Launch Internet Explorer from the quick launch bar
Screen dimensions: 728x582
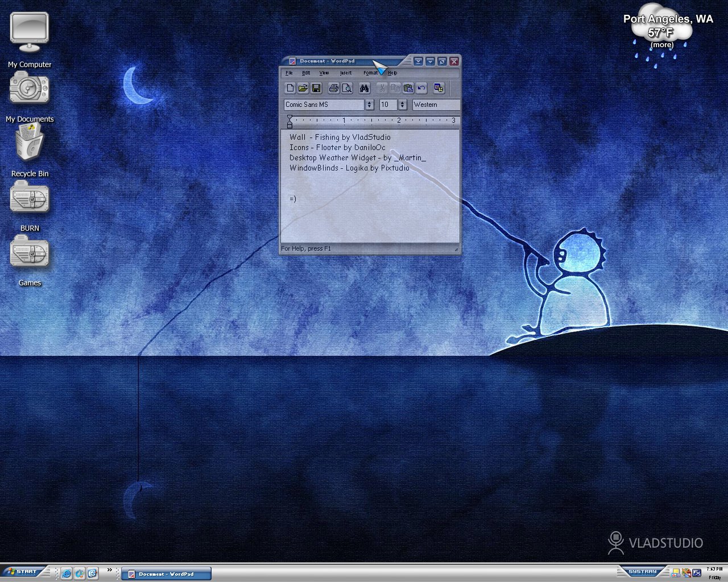click(67, 573)
